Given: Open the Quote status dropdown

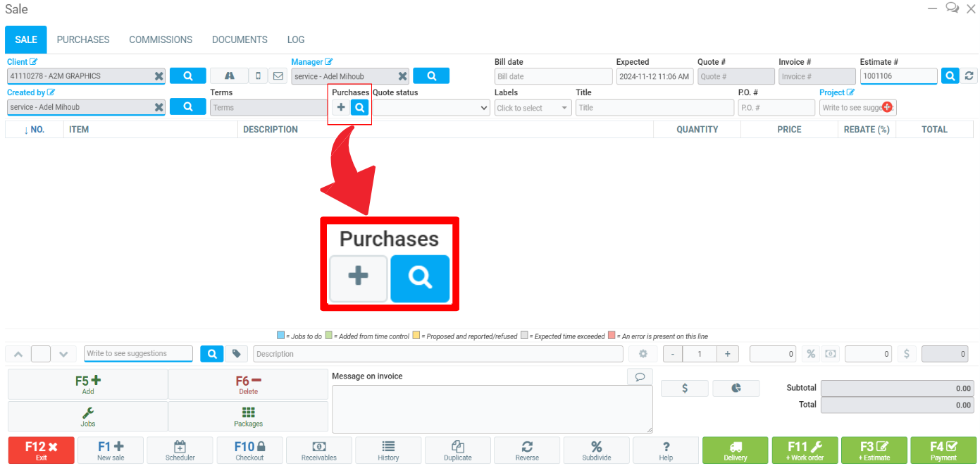Looking at the screenshot, I should click(x=431, y=108).
